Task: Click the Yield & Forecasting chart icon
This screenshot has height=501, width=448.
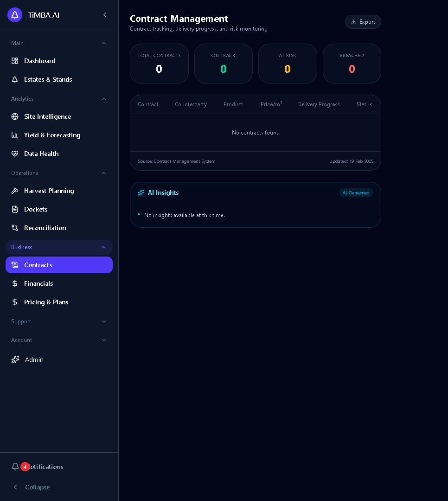Action: 15,135
